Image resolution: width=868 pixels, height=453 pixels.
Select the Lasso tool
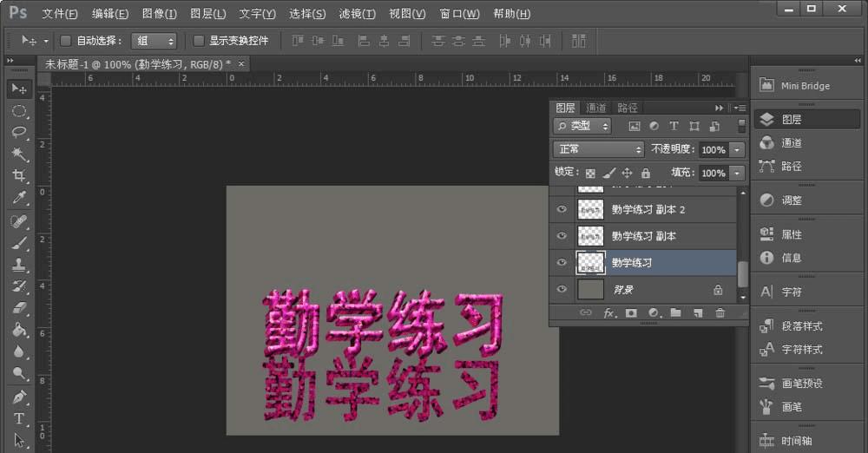coord(19,133)
